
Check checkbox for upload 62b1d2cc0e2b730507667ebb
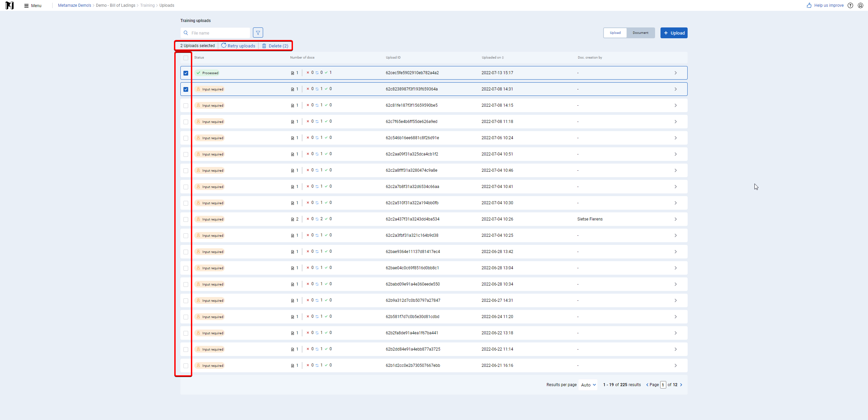(x=186, y=366)
